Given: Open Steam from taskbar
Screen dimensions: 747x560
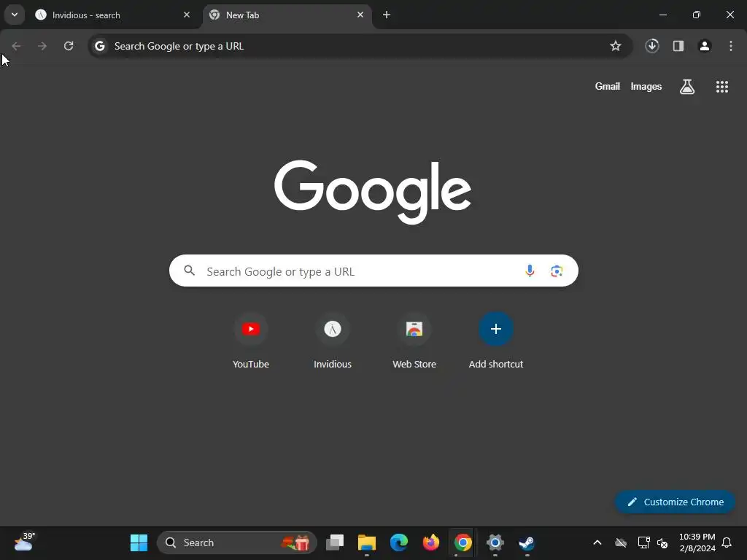Looking at the screenshot, I should (x=527, y=542).
